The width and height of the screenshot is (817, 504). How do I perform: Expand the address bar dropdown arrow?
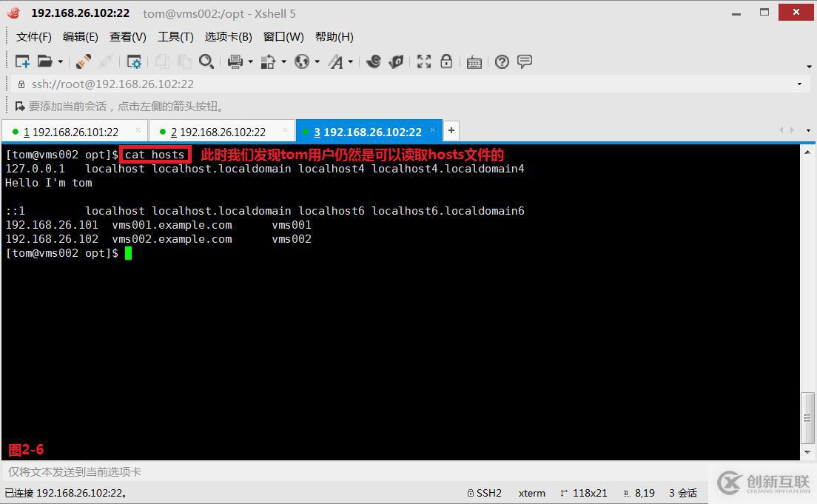click(799, 84)
